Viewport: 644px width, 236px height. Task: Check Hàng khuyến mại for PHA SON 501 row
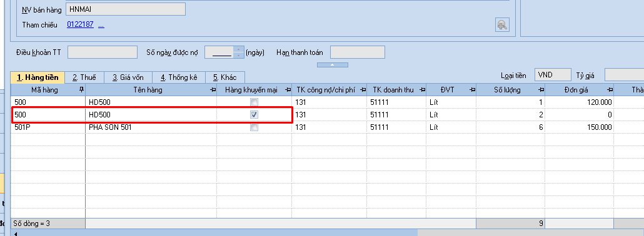pyautogui.click(x=254, y=127)
